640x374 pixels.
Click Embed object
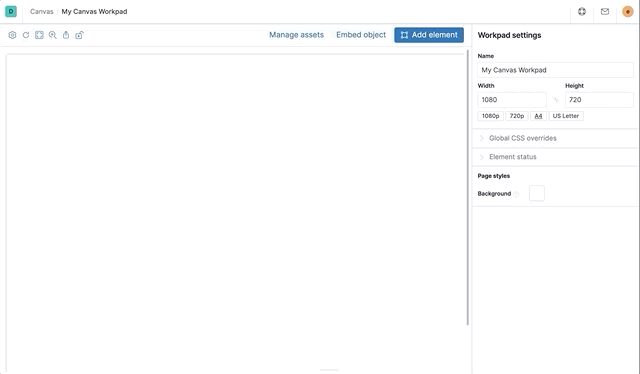(x=361, y=35)
